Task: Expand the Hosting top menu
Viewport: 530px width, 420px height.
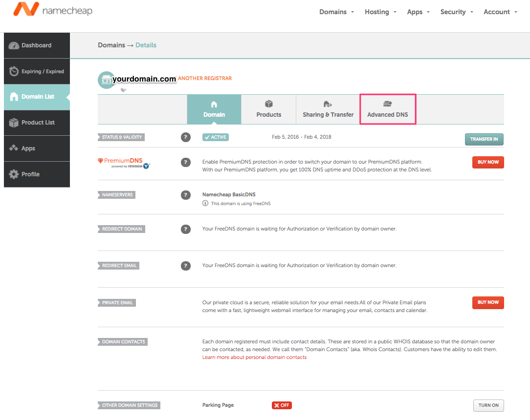Action: pos(380,12)
